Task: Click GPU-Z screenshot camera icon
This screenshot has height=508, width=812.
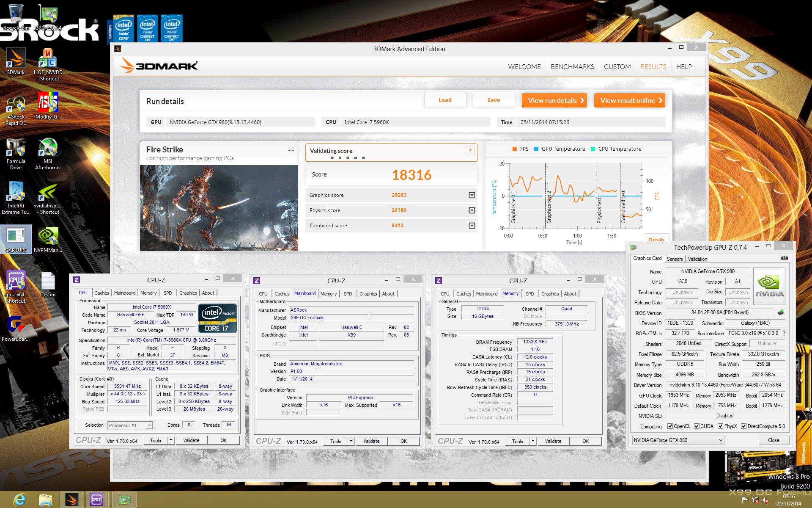Action: 785,258
